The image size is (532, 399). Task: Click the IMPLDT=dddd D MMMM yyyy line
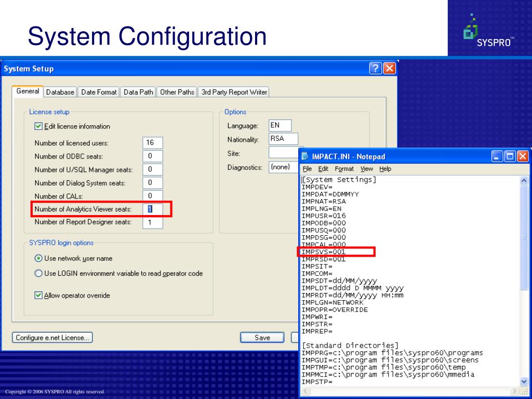(x=353, y=288)
